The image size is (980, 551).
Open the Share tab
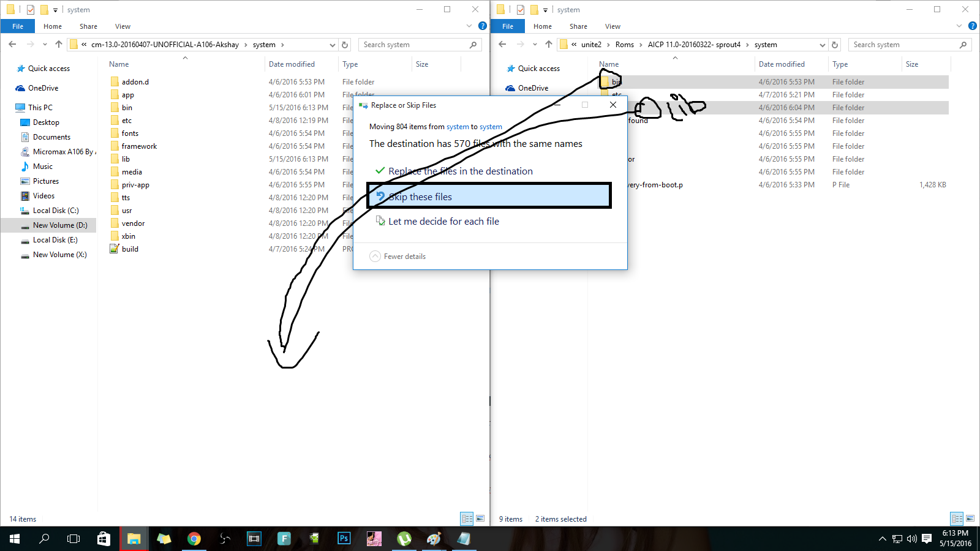pyautogui.click(x=88, y=26)
